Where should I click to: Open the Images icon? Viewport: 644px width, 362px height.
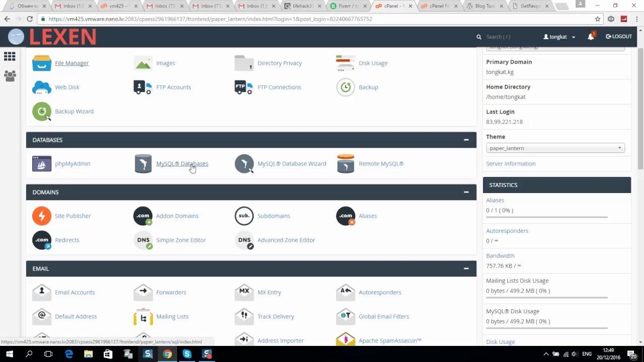pyautogui.click(x=143, y=63)
